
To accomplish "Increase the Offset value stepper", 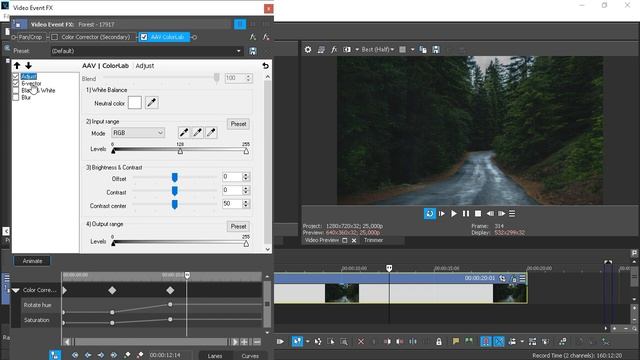I will 246,175.
